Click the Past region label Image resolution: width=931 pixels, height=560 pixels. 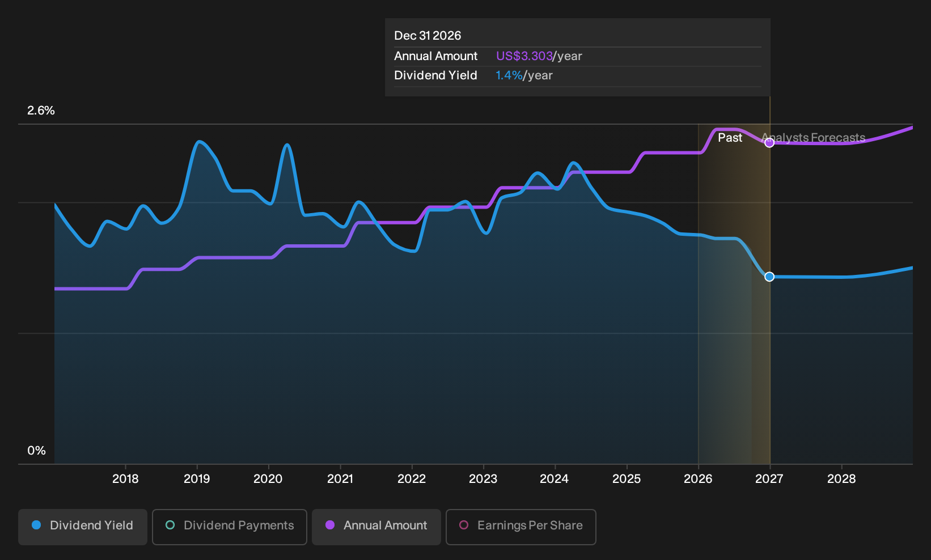coord(730,138)
